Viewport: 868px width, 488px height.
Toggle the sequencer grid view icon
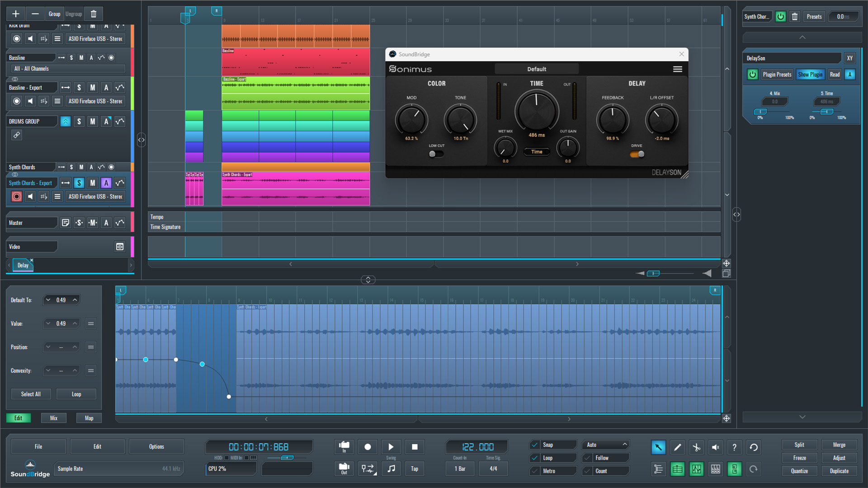point(677,469)
